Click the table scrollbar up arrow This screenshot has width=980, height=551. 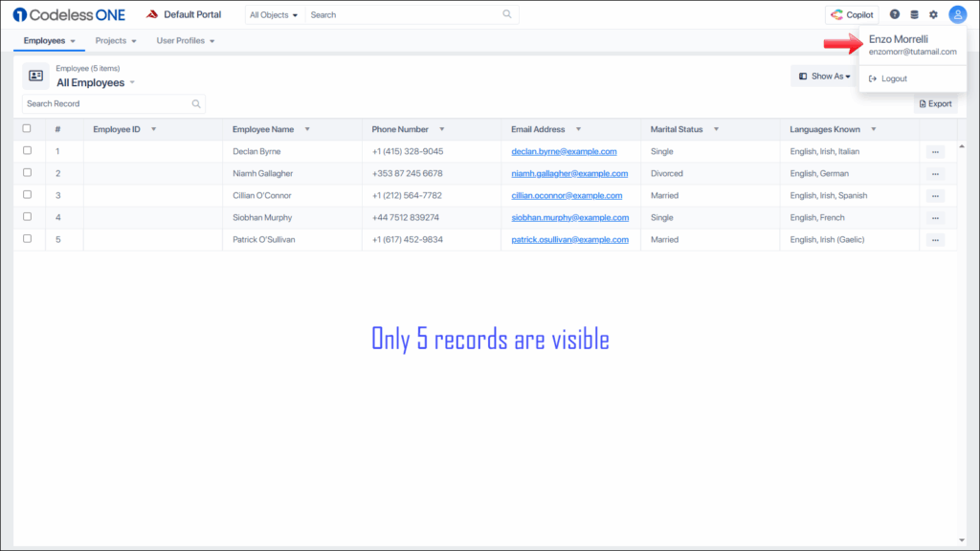pyautogui.click(x=961, y=146)
